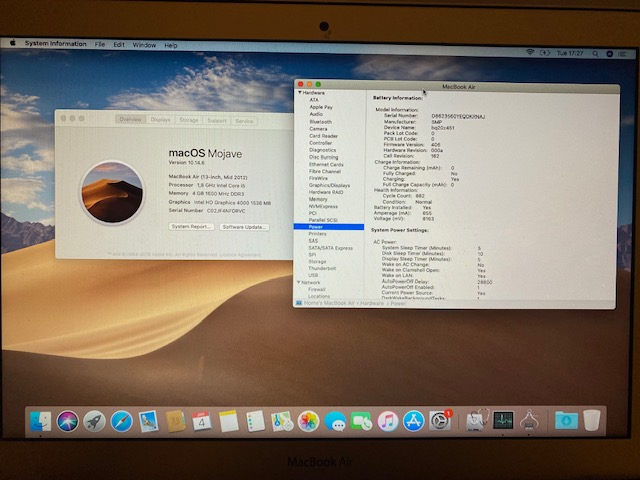Viewport: 640px width, 480px height.
Task: Switch to Storage tab in About This Mac
Action: click(x=189, y=120)
